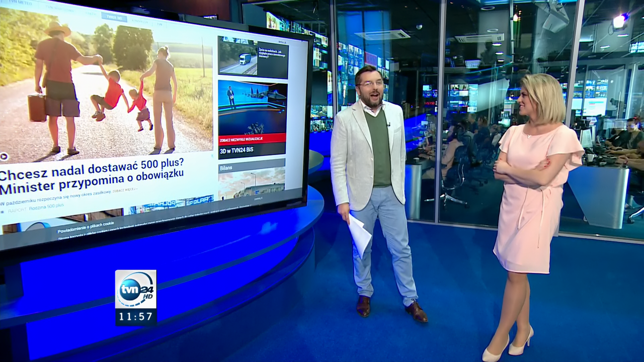Screen dimensions: 644x362
Task: Open the 'KONTAKT24' tab
Action: click(x=139, y=22)
